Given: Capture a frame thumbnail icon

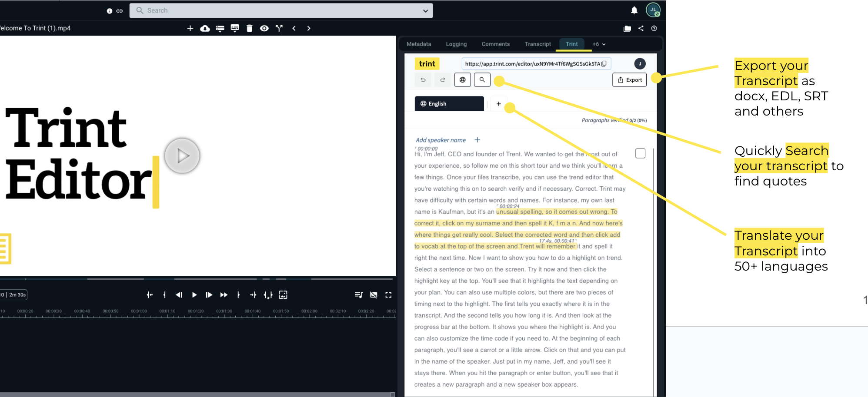Looking at the screenshot, I should (x=283, y=295).
